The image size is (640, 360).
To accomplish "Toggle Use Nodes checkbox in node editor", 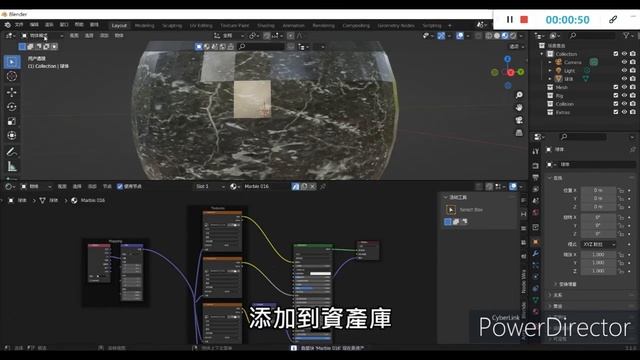I will pyautogui.click(x=120, y=187).
